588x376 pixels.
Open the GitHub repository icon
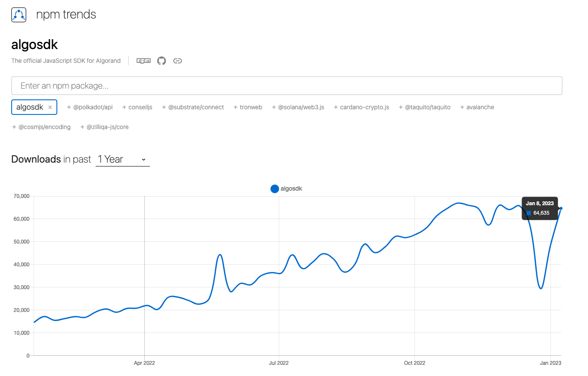click(x=162, y=61)
